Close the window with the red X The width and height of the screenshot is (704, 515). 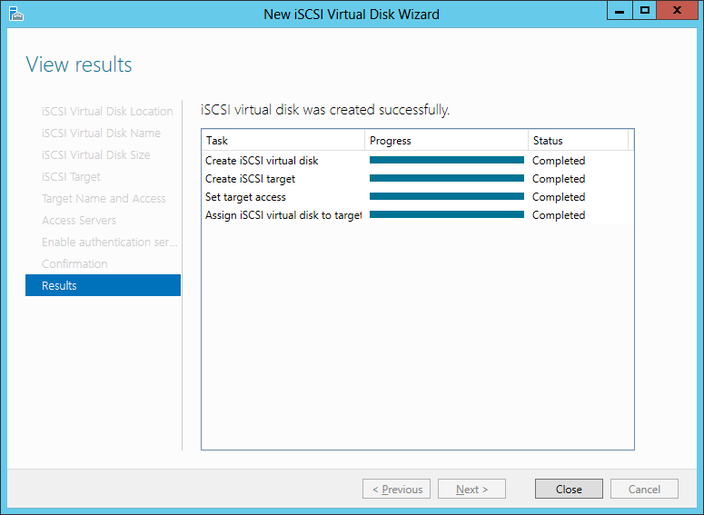[679, 11]
